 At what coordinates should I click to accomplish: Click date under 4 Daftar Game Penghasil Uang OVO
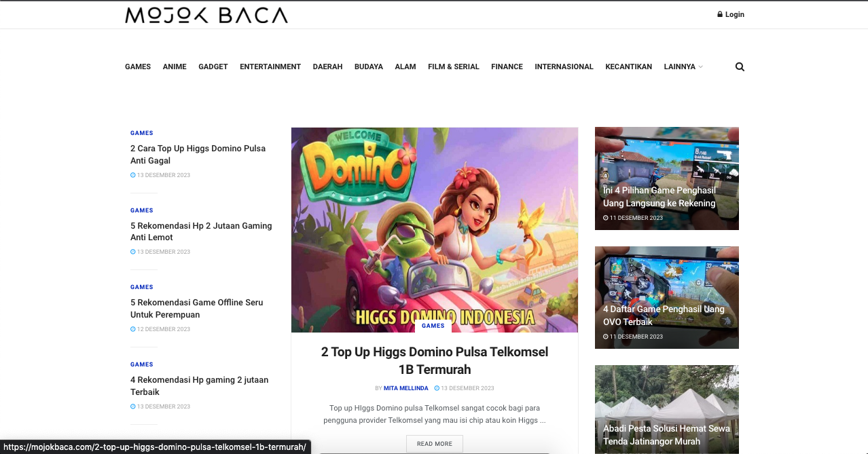(633, 337)
